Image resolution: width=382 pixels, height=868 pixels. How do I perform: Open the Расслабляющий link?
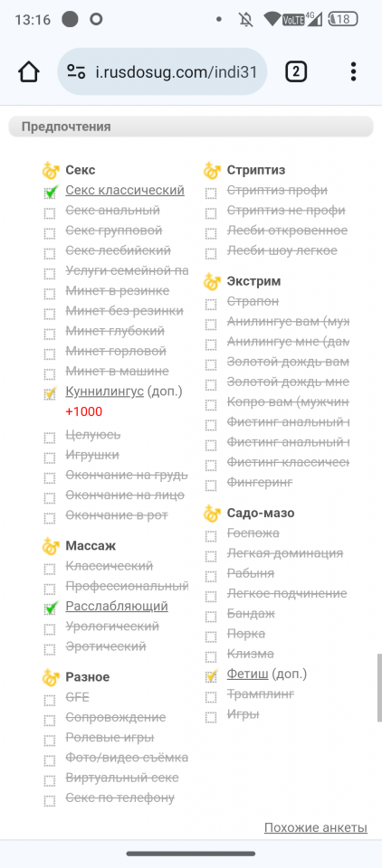point(117,606)
